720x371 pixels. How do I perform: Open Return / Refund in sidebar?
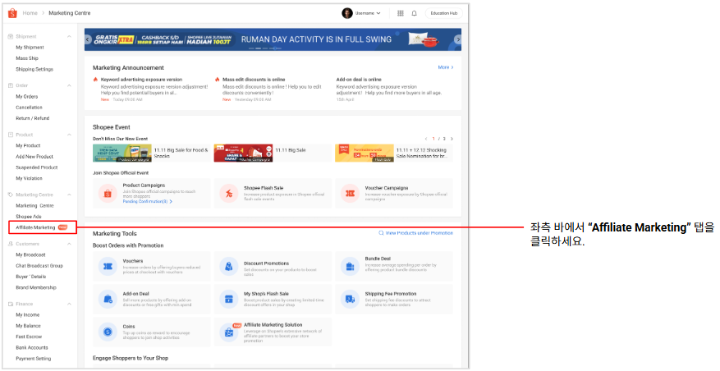[x=32, y=118]
